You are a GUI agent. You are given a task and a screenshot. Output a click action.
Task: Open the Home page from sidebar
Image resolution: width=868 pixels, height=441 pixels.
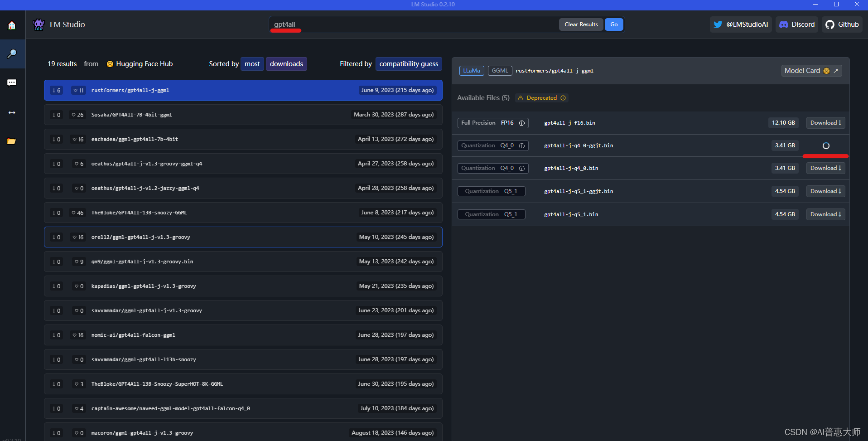pos(12,25)
